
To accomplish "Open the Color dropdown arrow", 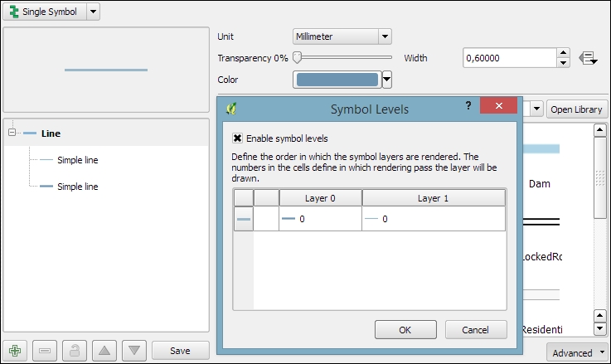I will coord(386,80).
